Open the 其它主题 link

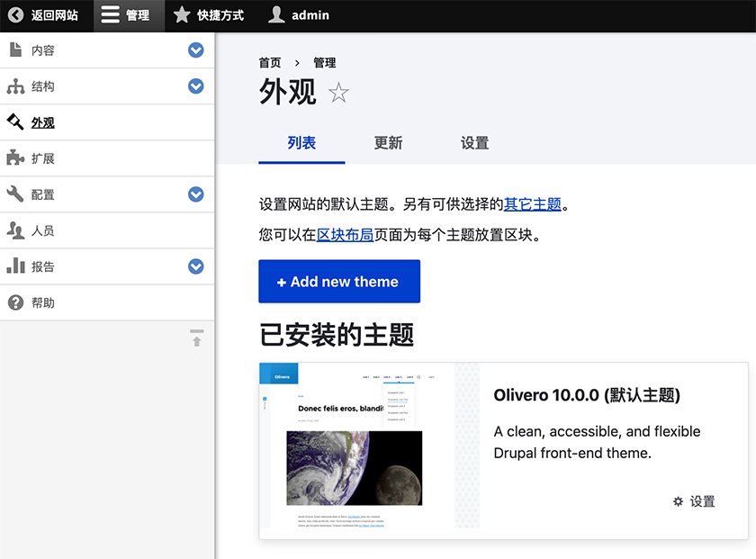(532, 204)
